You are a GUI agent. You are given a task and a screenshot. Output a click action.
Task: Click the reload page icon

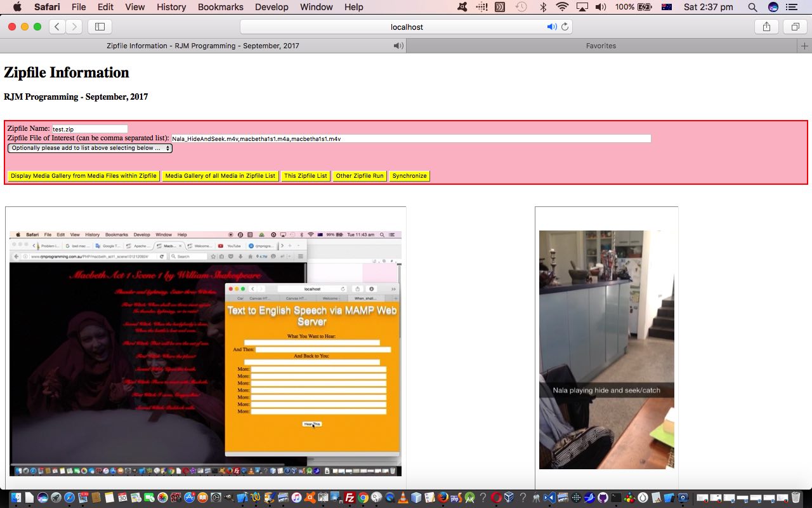565,27
